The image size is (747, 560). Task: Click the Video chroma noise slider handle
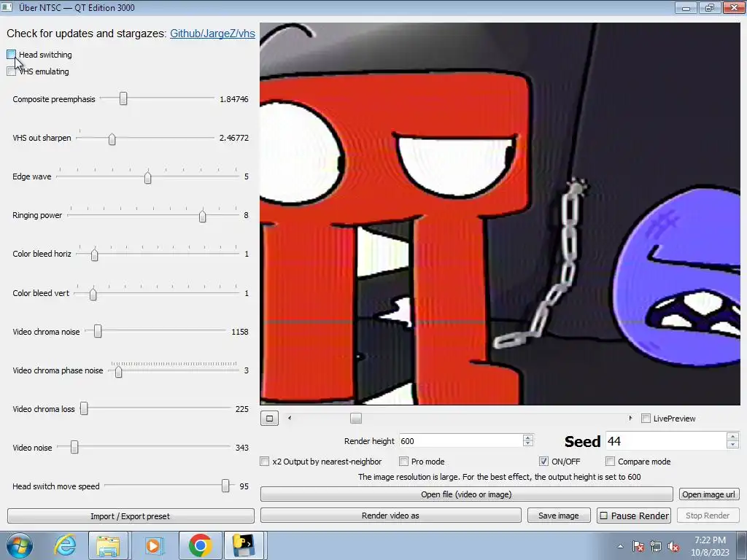98,331
